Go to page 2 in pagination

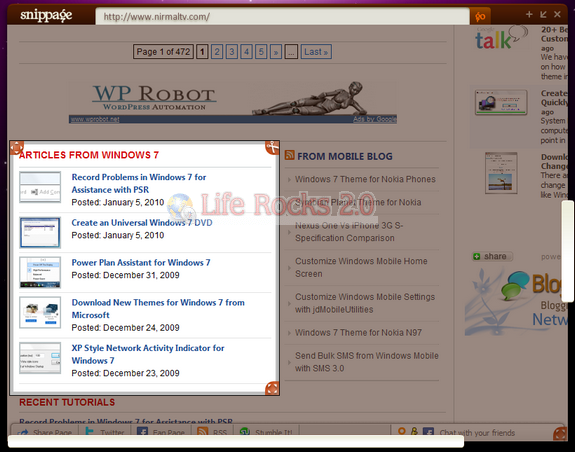(217, 52)
